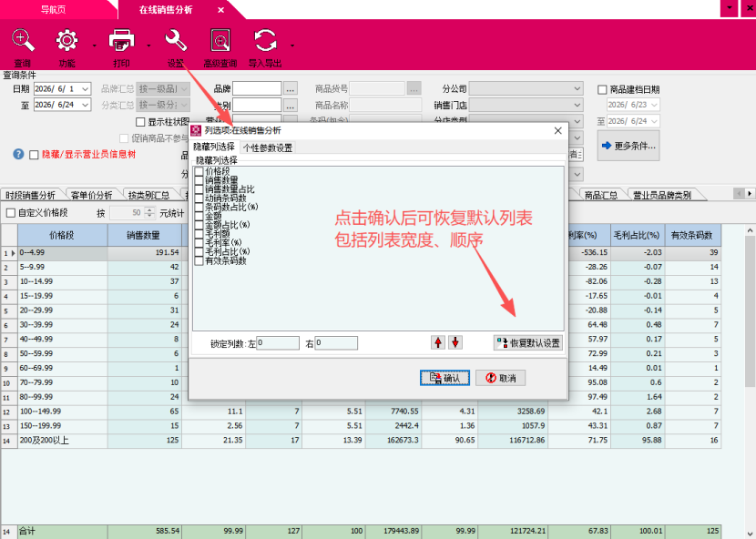
Task: Increase the 元统计 stepper value
Action: point(150,209)
